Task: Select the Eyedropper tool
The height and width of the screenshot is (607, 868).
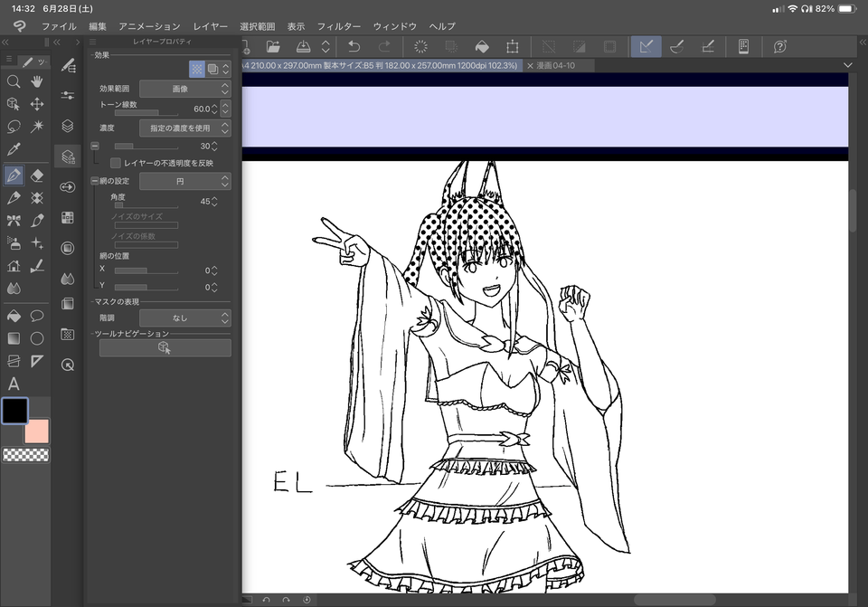Action: click(14, 149)
